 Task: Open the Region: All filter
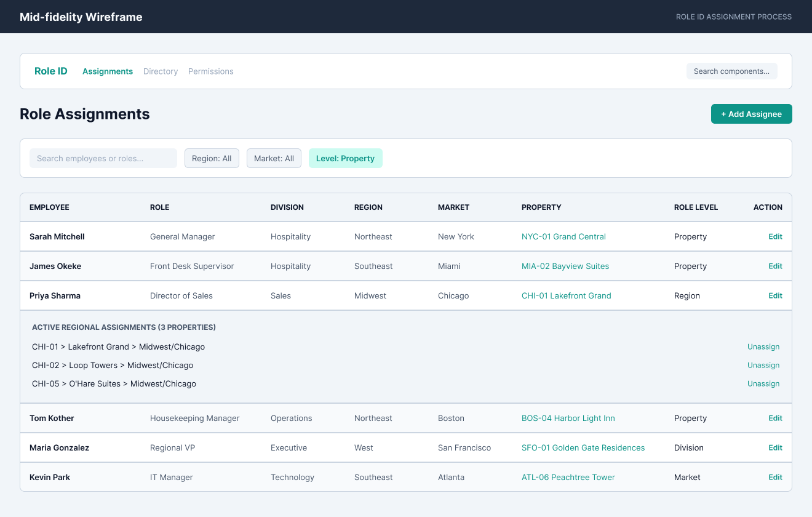pos(212,158)
